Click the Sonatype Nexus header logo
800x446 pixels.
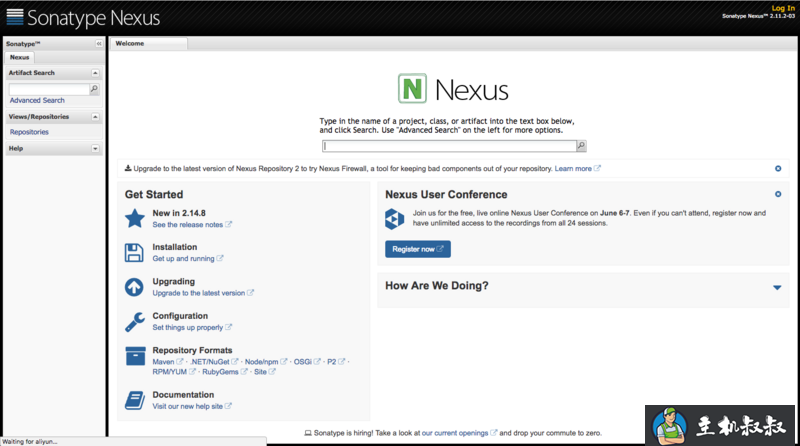point(83,18)
